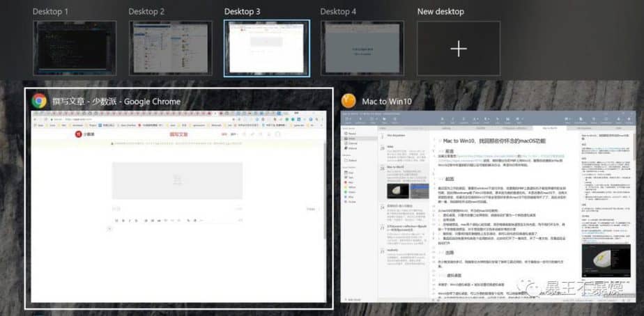The width and height of the screenshot is (644, 316).
Task: Select the highlighted Desktop 3 thumbnail
Action: coord(266,48)
